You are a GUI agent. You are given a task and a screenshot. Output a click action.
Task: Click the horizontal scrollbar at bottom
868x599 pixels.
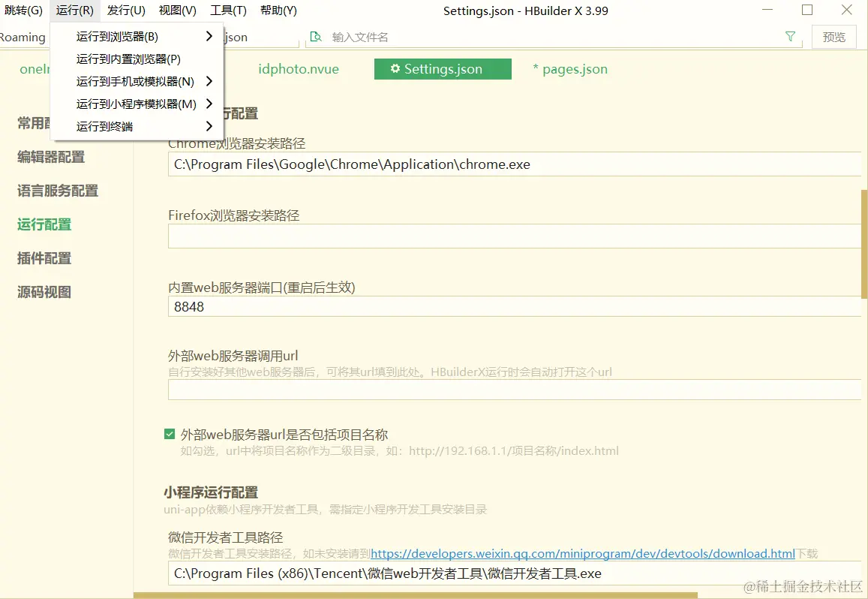coord(415,596)
